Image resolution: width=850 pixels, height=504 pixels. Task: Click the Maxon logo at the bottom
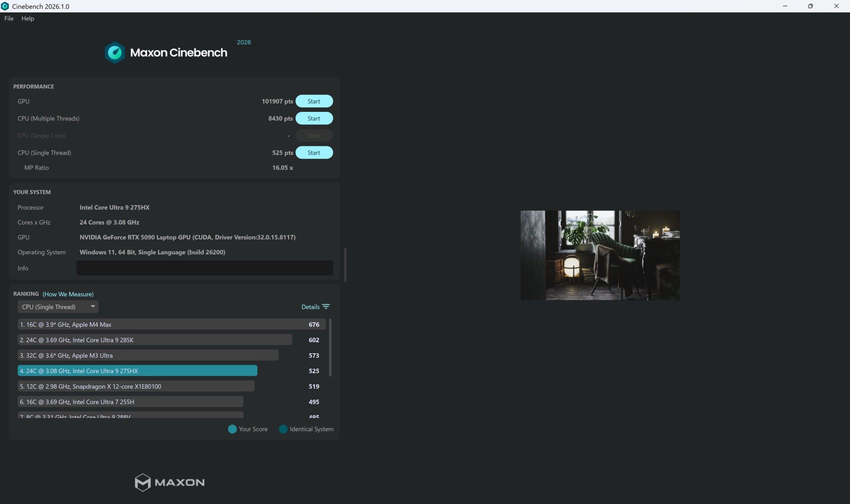[169, 483]
